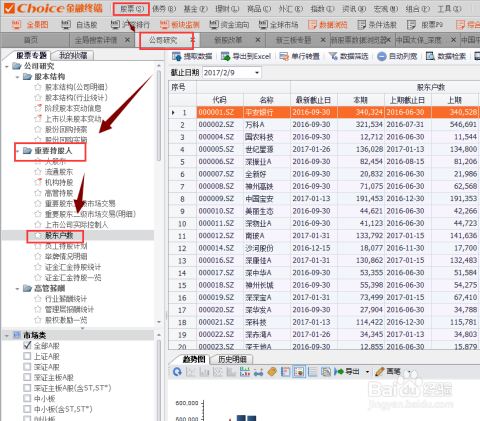
Task: Collapse the 公司研究 root folder
Action: (7, 67)
